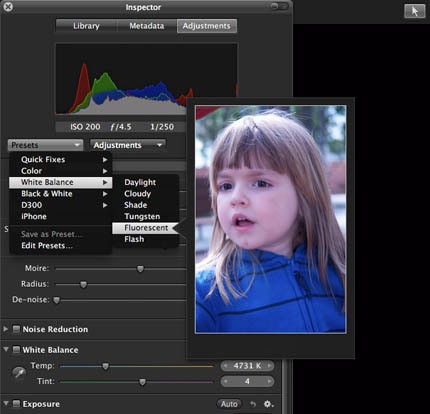Click the Auto exposure button

click(x=229, y=404)
